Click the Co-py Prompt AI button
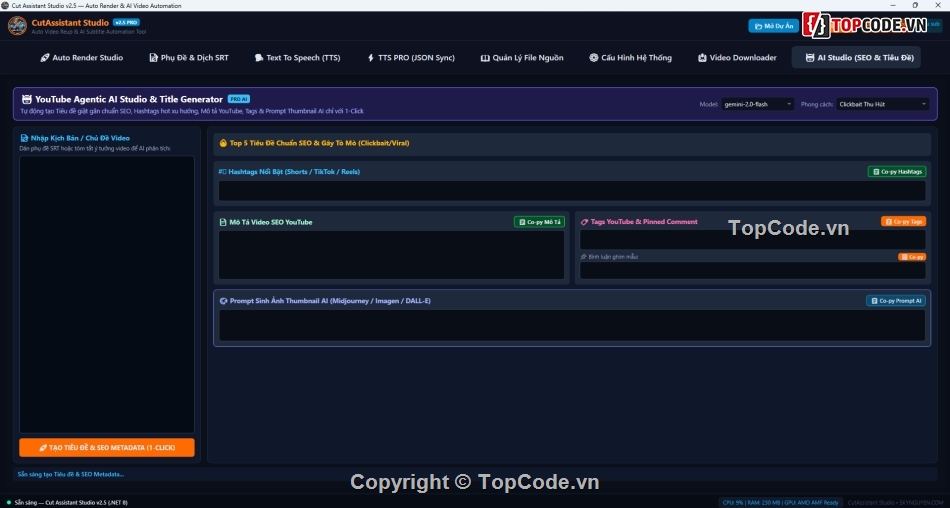 point(895,301)
